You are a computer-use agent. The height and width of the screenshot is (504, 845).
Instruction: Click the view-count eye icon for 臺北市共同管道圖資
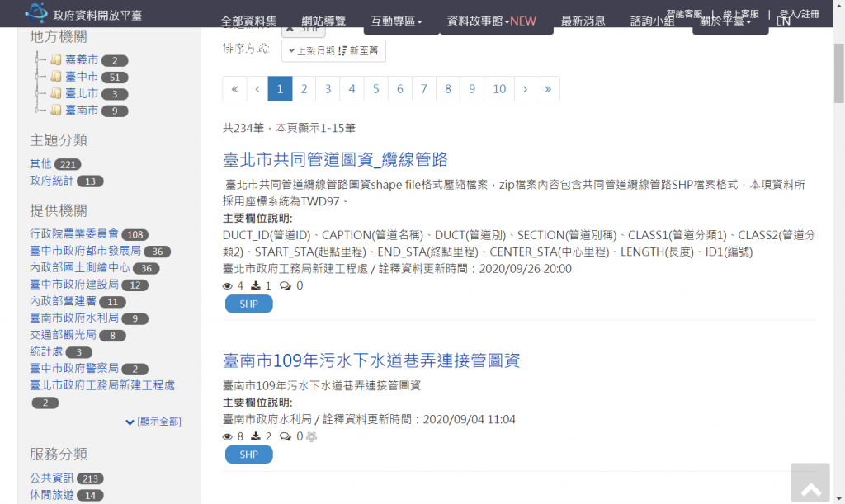pos(228,286)
